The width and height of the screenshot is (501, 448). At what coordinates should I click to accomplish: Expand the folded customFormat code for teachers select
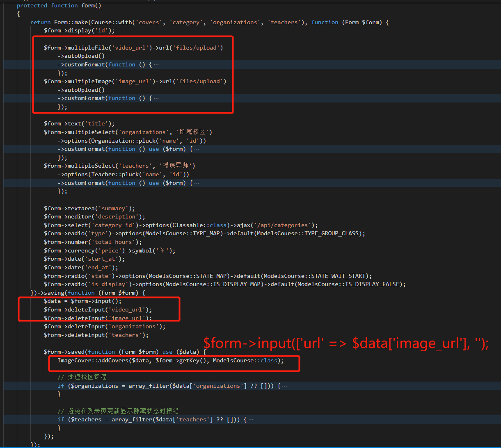tap(196, 183)
